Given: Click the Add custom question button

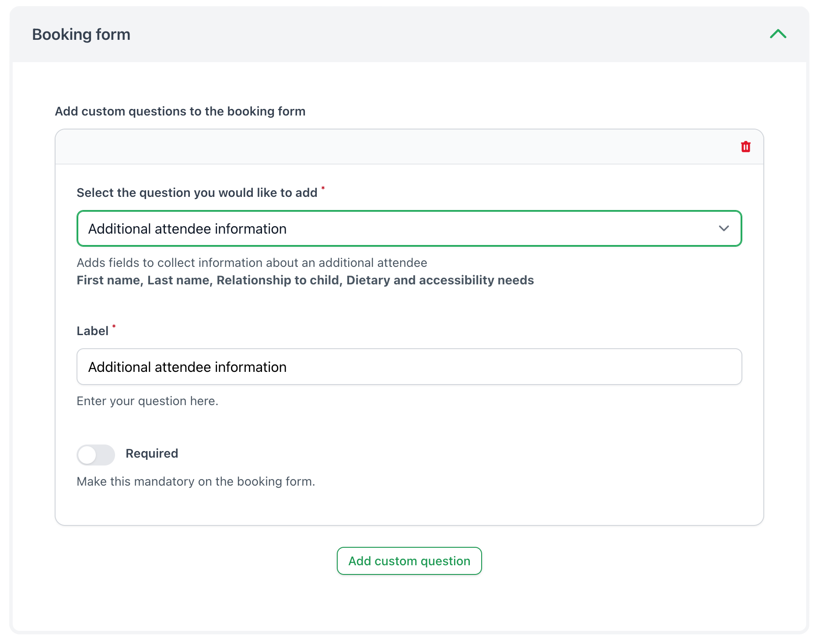Looking at the screenshot, I should [x=409, y=561].
